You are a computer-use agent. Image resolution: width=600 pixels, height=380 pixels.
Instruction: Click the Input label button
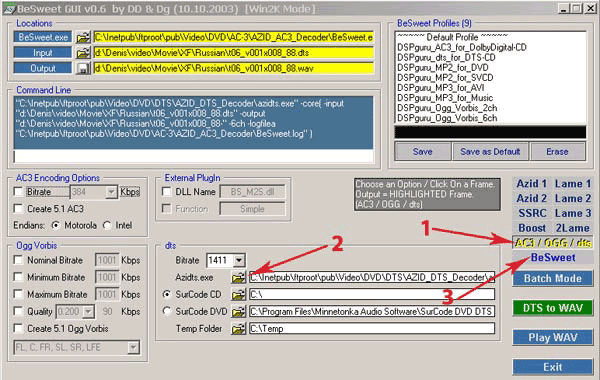tap(43, 53)
